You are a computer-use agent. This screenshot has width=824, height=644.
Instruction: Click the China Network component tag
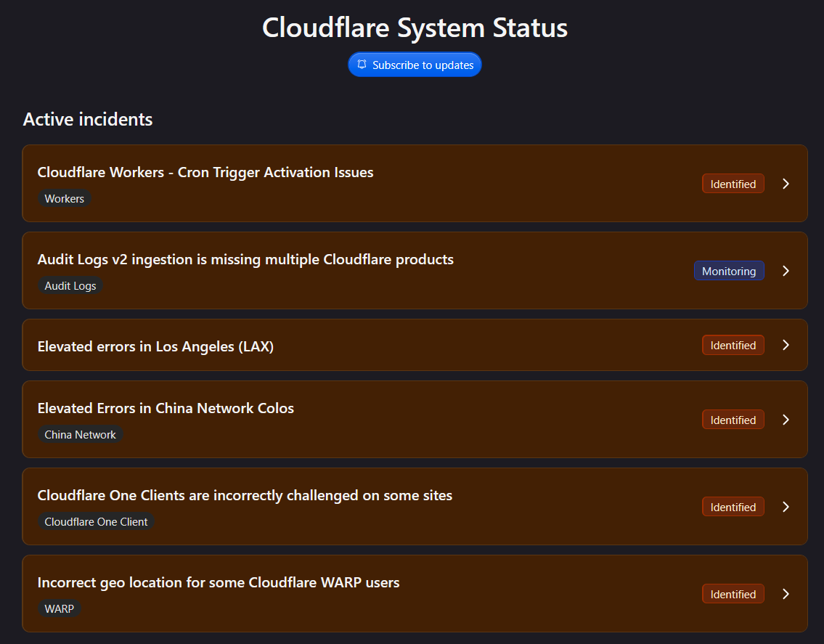click(x=80, y=435)
